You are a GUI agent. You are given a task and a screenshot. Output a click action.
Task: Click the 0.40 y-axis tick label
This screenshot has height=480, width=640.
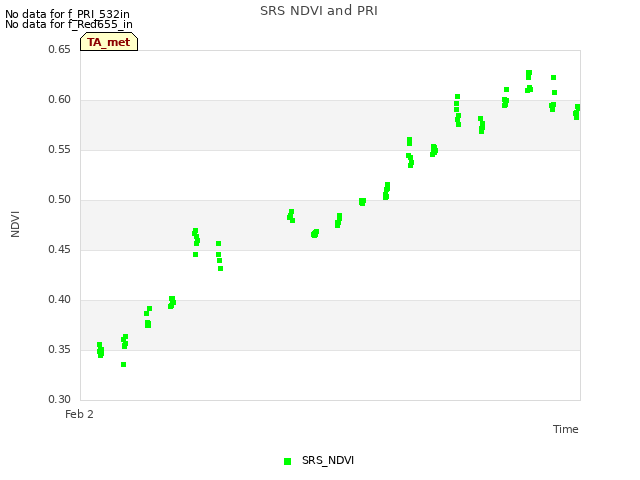(x=60, y=300)
